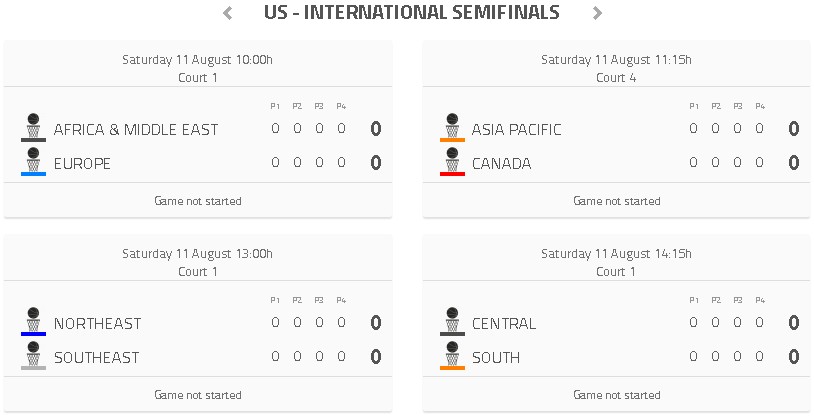
Task: Click Game not started under Northeast match
Action: click(198, 395)
